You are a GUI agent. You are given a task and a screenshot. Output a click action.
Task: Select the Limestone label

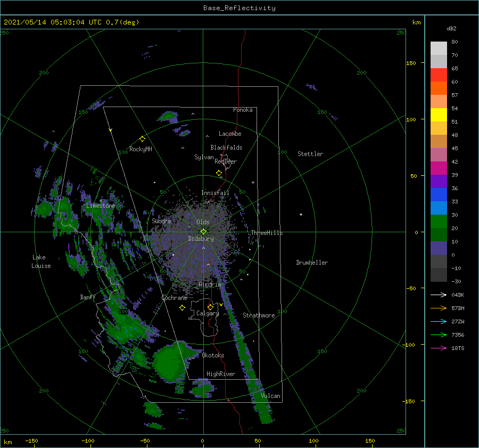click(101, 206)
